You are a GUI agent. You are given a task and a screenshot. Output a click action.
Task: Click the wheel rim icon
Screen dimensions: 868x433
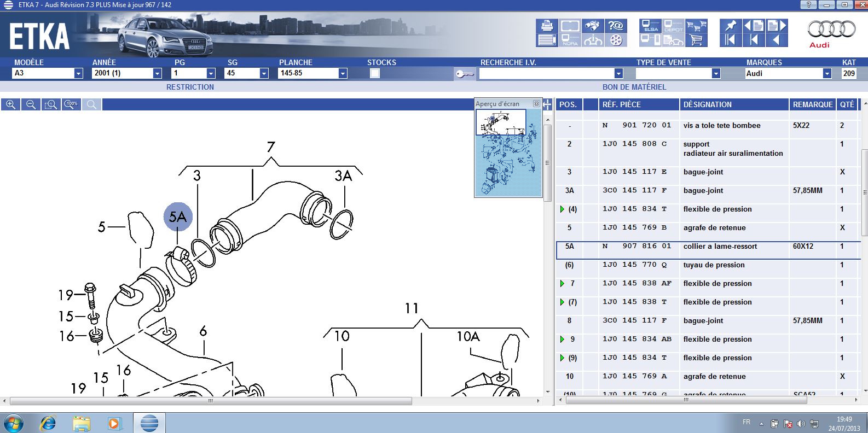click(616, 40)
